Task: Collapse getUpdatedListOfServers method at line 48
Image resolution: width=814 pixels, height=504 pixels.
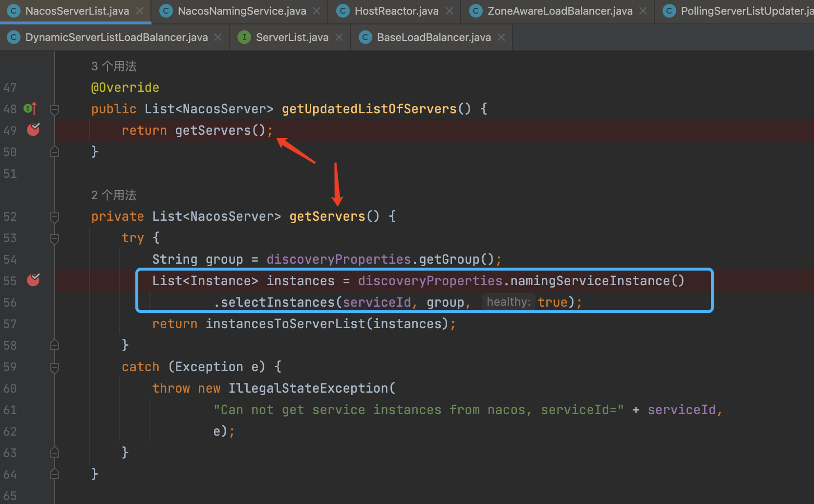Action: tap(55, 109)
